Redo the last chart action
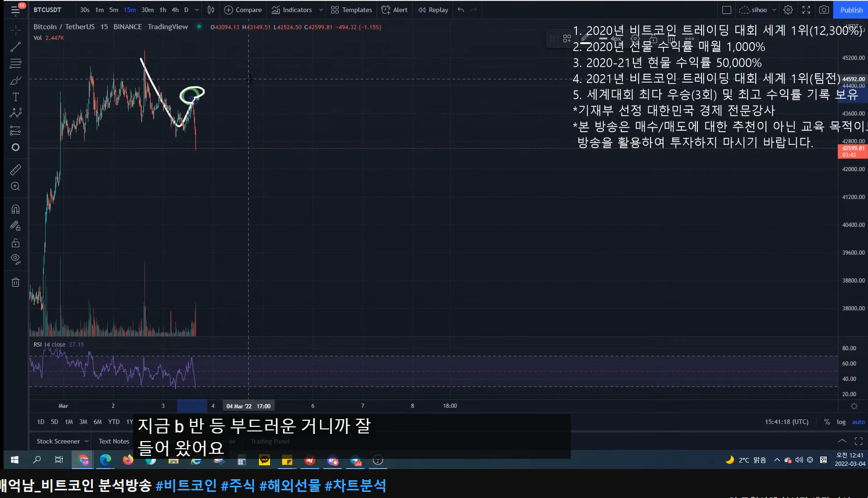 pyautogui.click(x=474, y=10)
